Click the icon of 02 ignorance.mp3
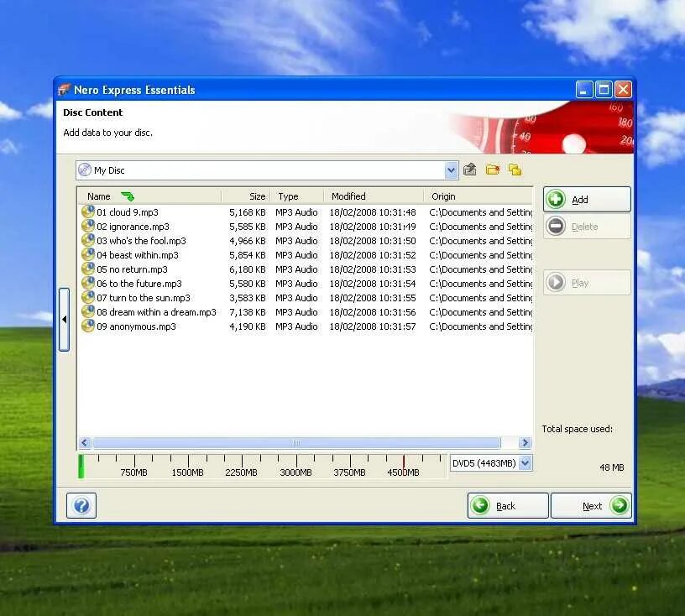Screen dimensions: 685x616 (88, 226)
